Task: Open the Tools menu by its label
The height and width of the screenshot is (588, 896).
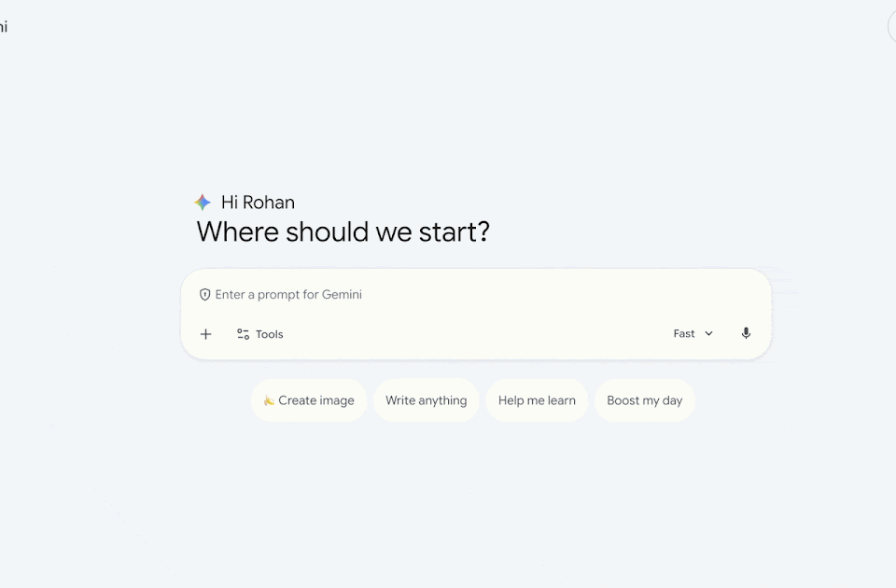Action: click(270, 334)
